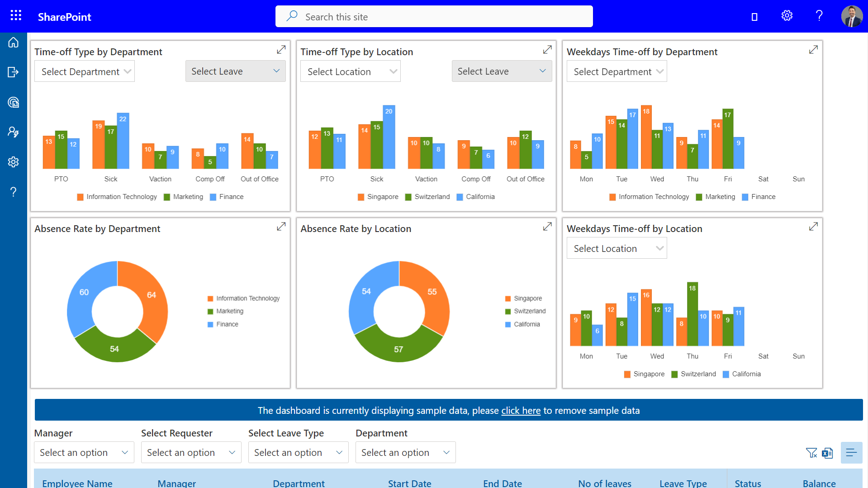Toggle the list view lines button
The height and width of the screenshot is (488, 868).
[851, 453]
